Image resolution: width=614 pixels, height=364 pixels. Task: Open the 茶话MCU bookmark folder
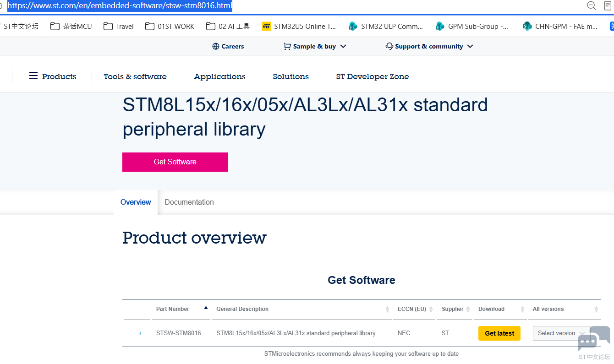71,26
